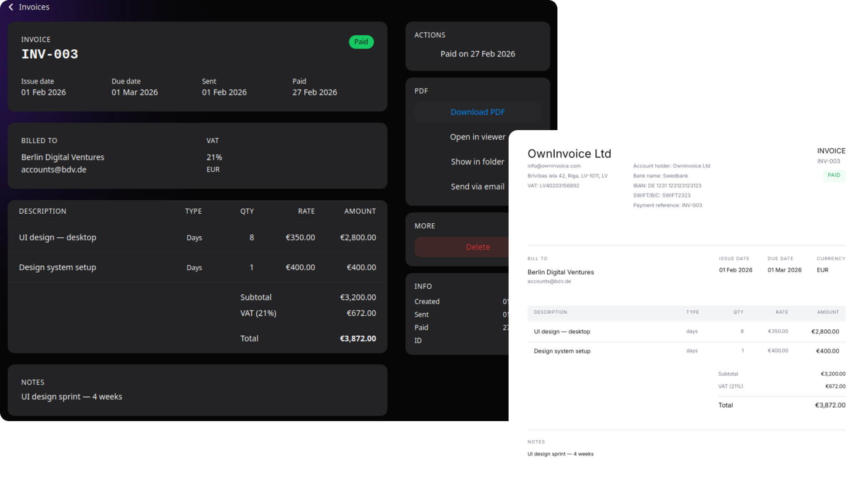Click the €672.00 VAT amount in app
The height and width of the screenshot is (488, 868).
coord(361,313)
